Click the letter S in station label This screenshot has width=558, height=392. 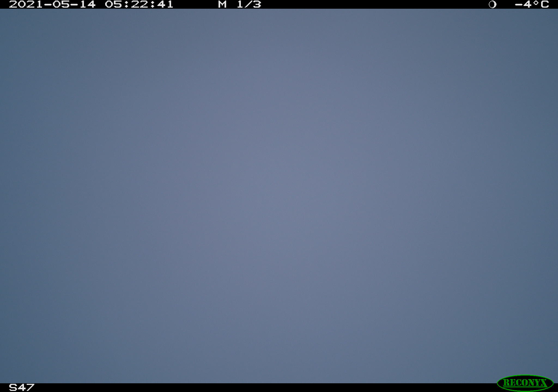(13, 387)
